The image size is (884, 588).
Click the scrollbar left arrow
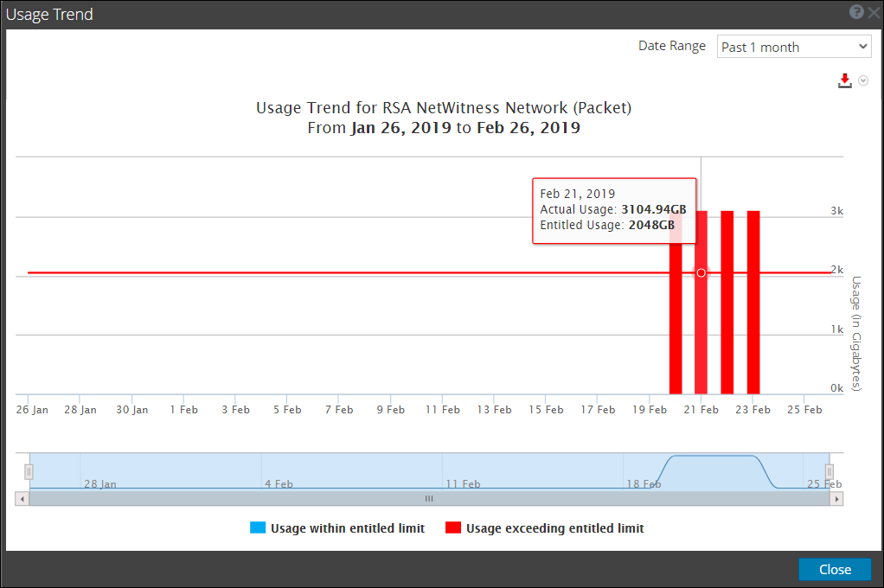[x=21, y=499]
